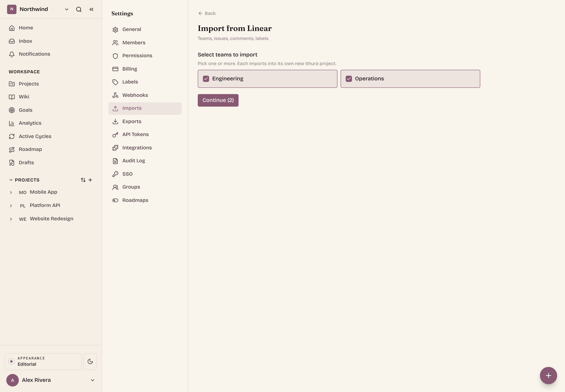The width and height of the screenshot is (565, 392).
Task: Open the Mobile App project
Action: pos(43,192)
